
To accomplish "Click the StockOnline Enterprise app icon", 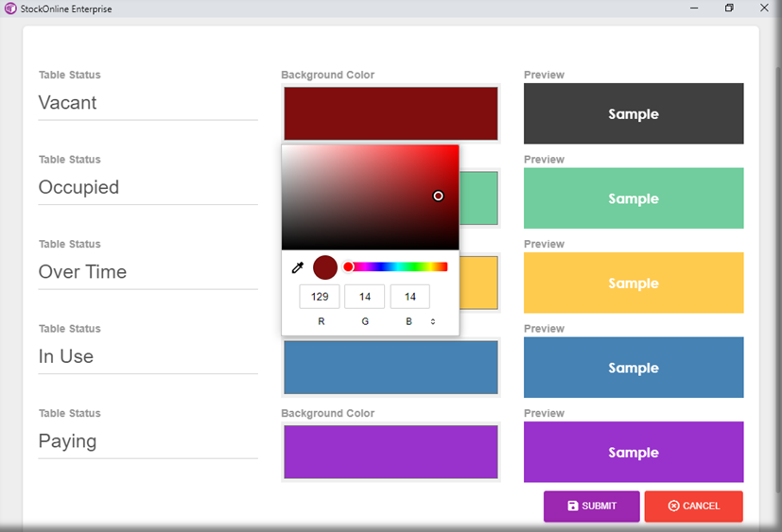I will pyautogui.click(x=10, y=9).
